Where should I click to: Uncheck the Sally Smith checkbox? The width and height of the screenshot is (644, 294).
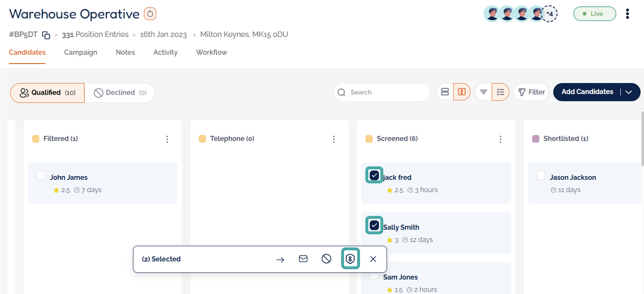coord(374,225)
